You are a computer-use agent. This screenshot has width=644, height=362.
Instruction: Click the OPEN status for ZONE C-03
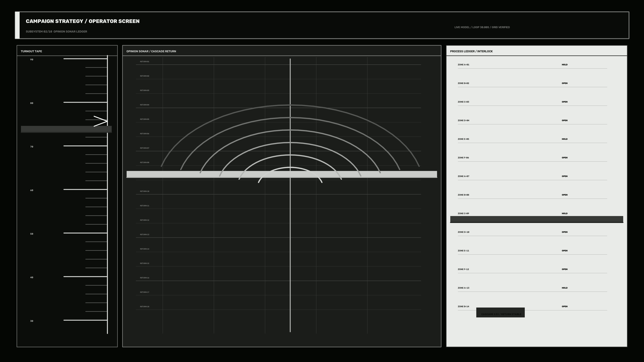tap(565, 102)
